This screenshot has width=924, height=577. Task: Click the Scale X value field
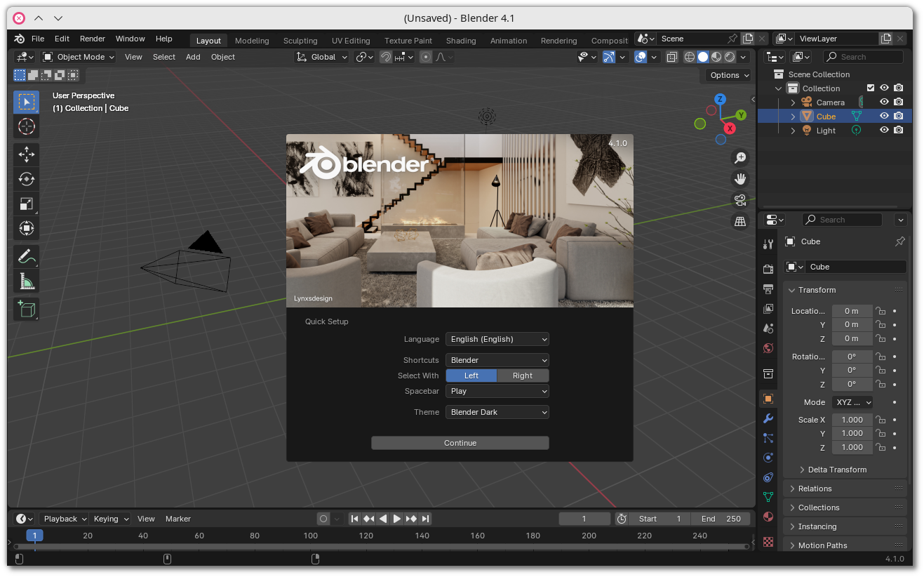click(852, 420)
